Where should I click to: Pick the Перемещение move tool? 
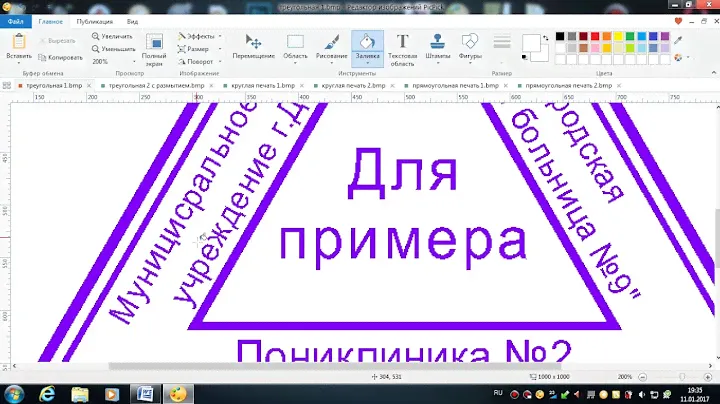click(x=254, y=46)
